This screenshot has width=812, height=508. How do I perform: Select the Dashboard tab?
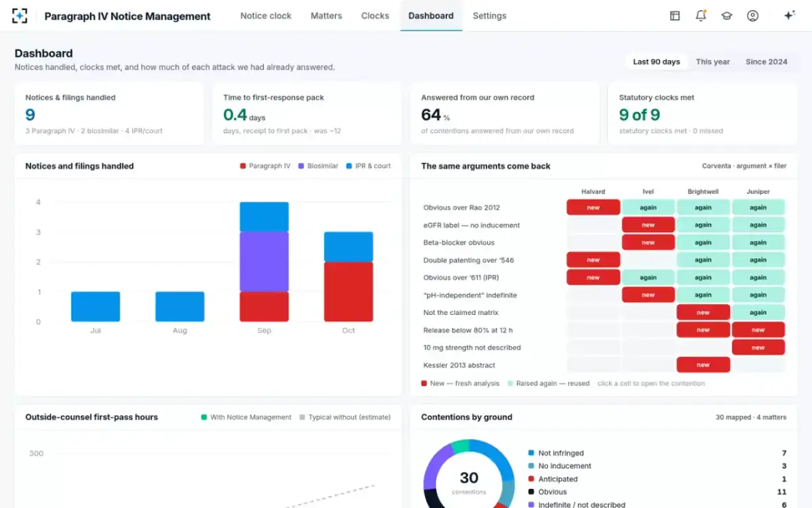coord(431,16)
